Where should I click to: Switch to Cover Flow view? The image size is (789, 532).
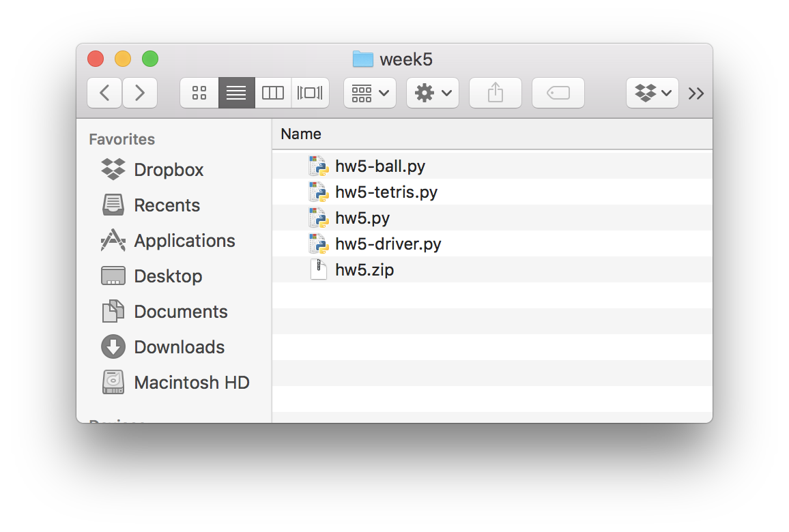[x=310, y=93]
